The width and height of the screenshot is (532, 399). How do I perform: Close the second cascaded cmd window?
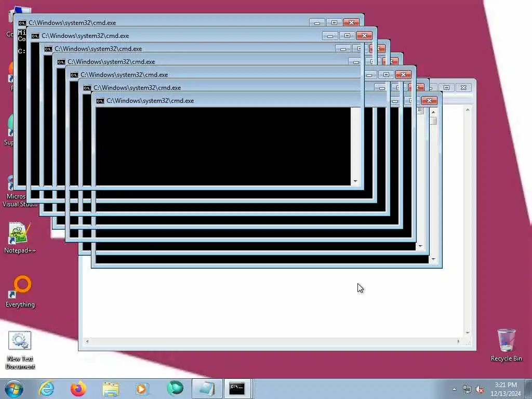(x=364, y=36)
